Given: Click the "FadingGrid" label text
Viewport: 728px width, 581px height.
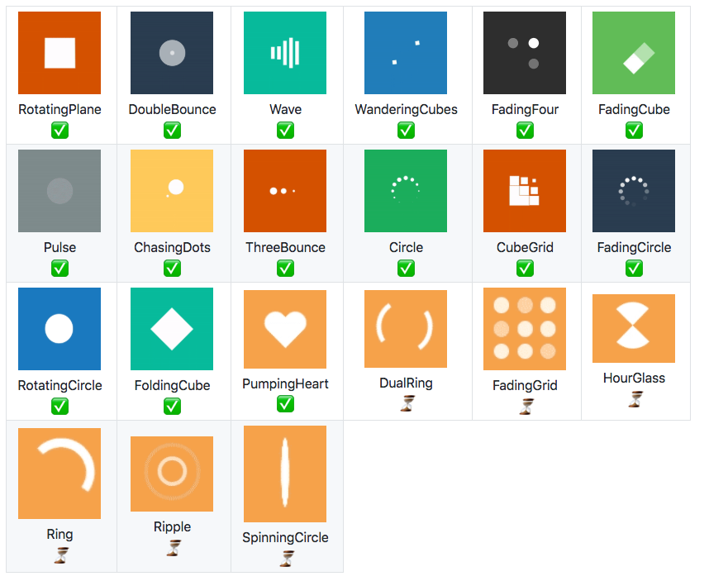Looking at the screenshot, I should tap(525, 385).
